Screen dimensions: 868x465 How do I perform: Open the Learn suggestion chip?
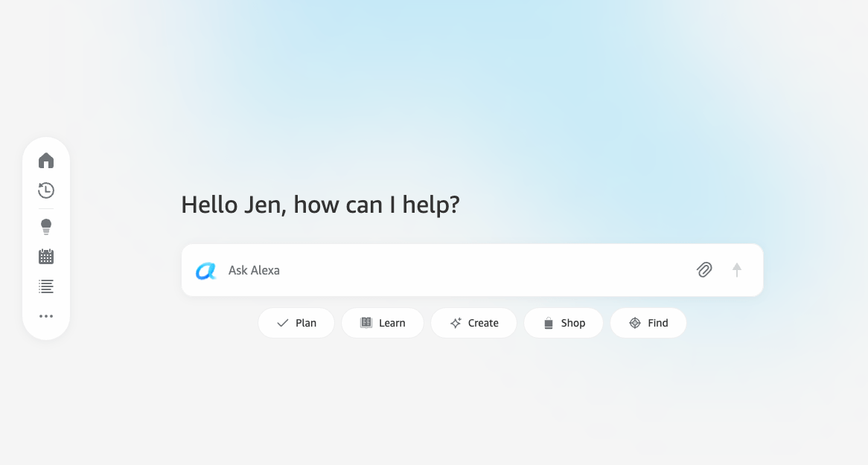pos(383,322)
